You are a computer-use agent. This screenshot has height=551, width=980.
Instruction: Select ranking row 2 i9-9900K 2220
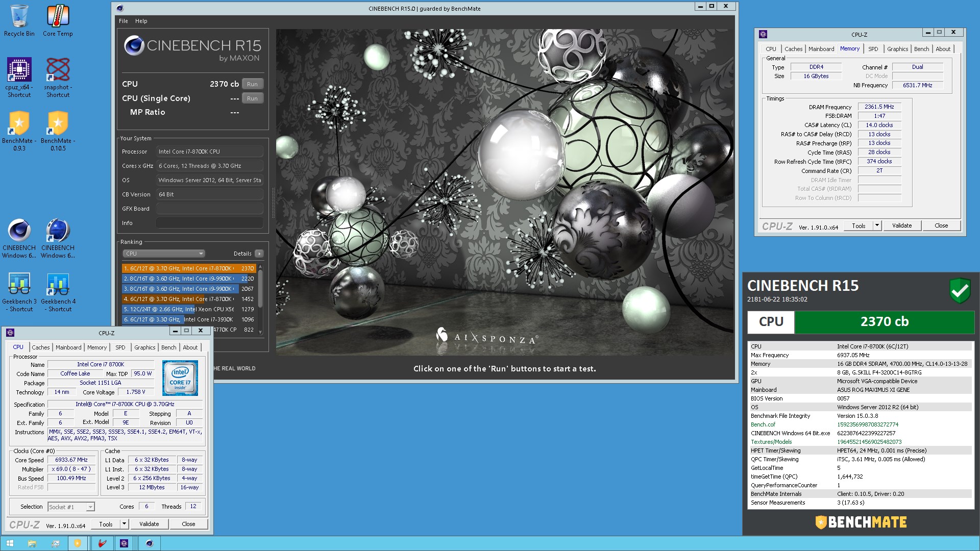pyautogui.click(x=188, y=279)
